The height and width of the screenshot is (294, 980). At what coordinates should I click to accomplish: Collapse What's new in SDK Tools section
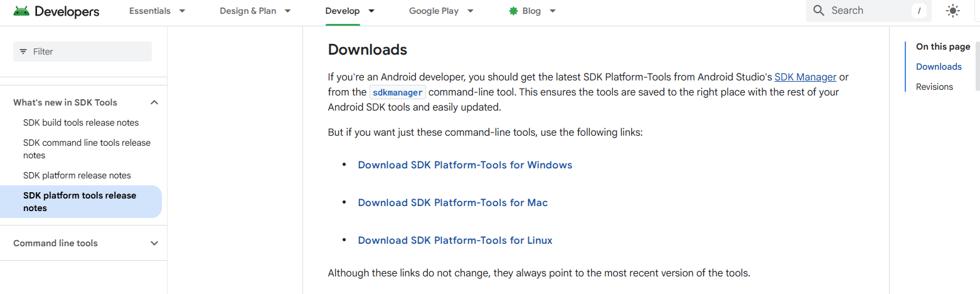click(154, 102)
